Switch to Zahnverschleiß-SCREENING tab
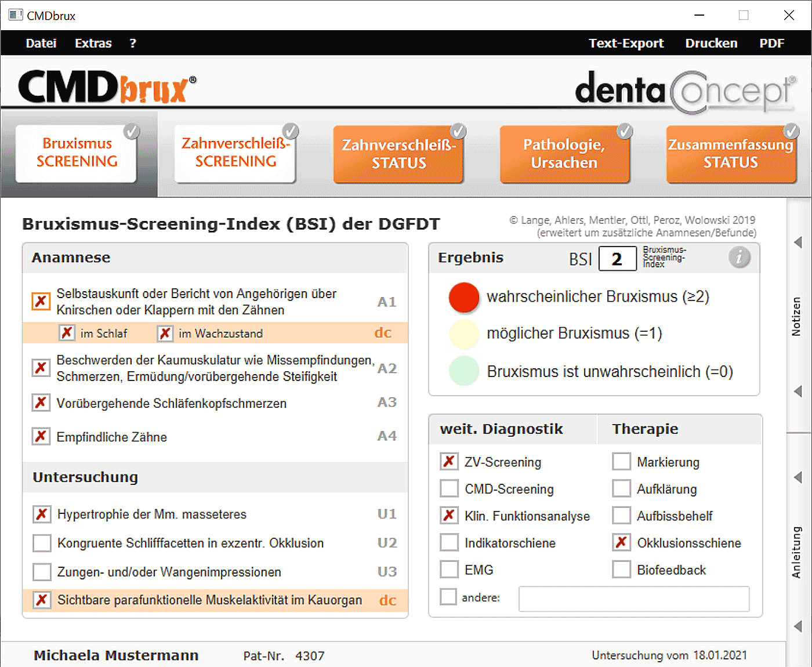The width and height of the screenshot is (812, 667). click(235, 153)
